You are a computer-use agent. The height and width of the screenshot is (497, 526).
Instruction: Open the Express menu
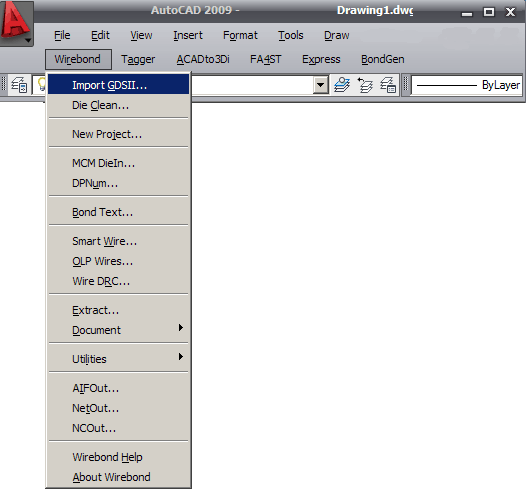pyautogui.click(x=321, y=59)
